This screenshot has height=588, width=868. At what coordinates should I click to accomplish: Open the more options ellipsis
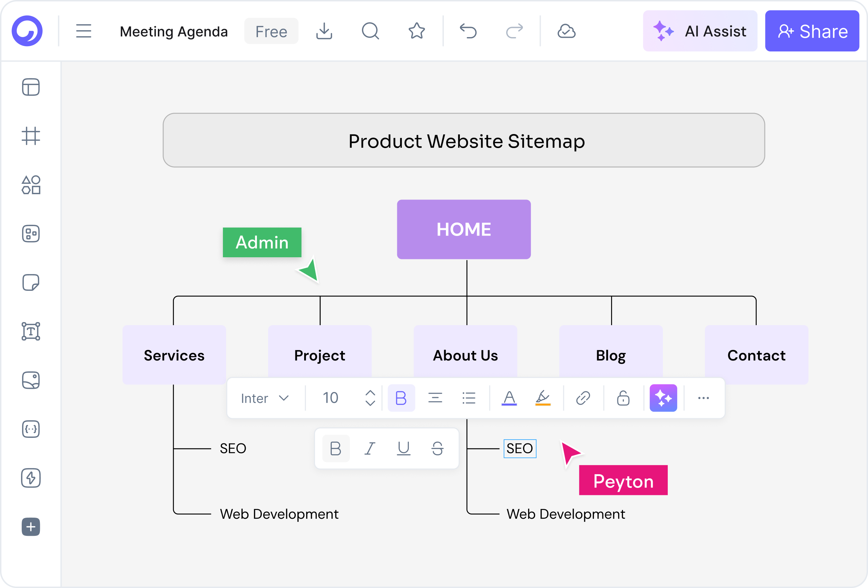pyautogui.click(x=703, y=398)
